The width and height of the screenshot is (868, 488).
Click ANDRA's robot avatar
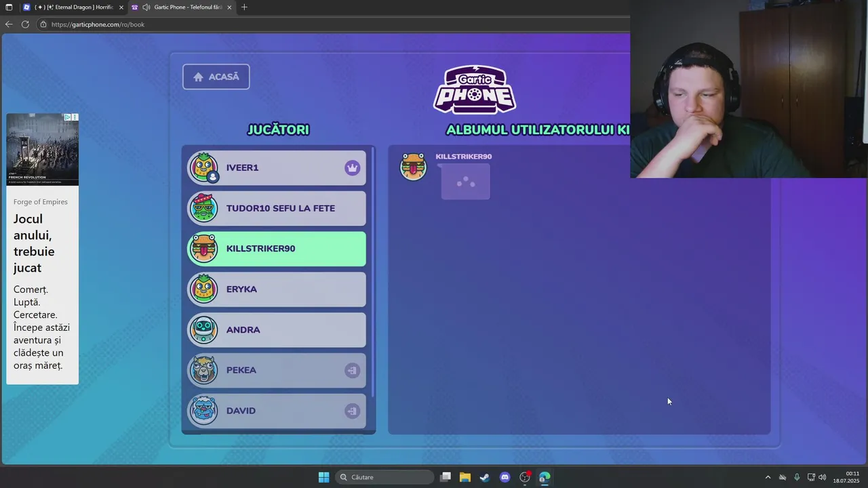(x=203, y=329)
